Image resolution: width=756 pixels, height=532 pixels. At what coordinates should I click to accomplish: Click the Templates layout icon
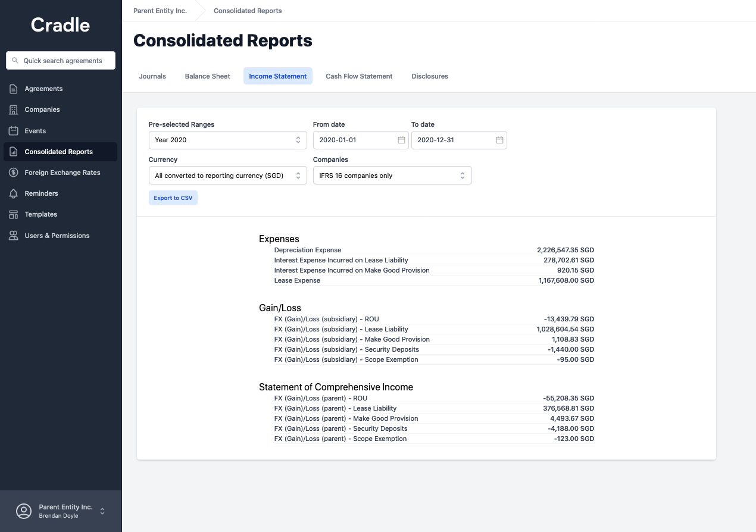click(14, 214)
